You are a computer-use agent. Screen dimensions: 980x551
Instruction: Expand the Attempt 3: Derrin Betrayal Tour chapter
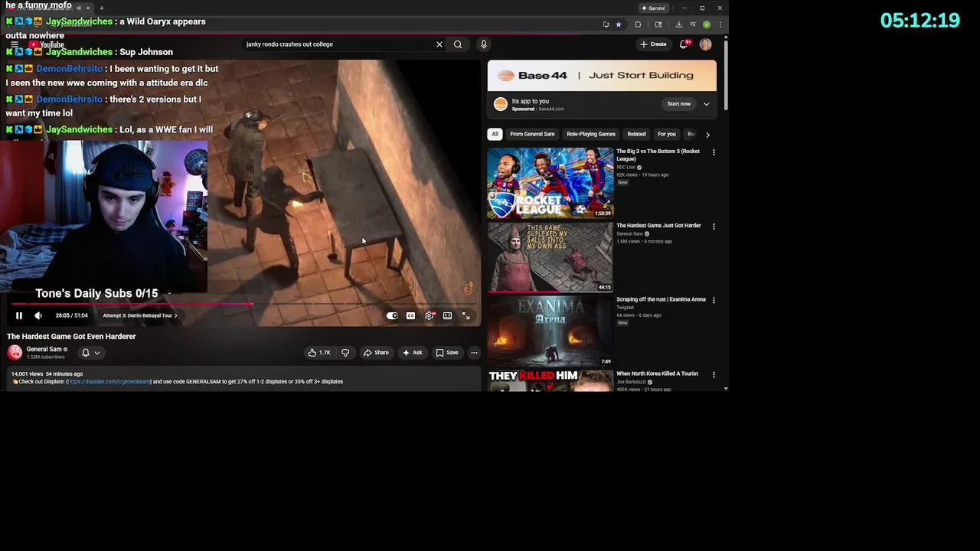(140, 315)
